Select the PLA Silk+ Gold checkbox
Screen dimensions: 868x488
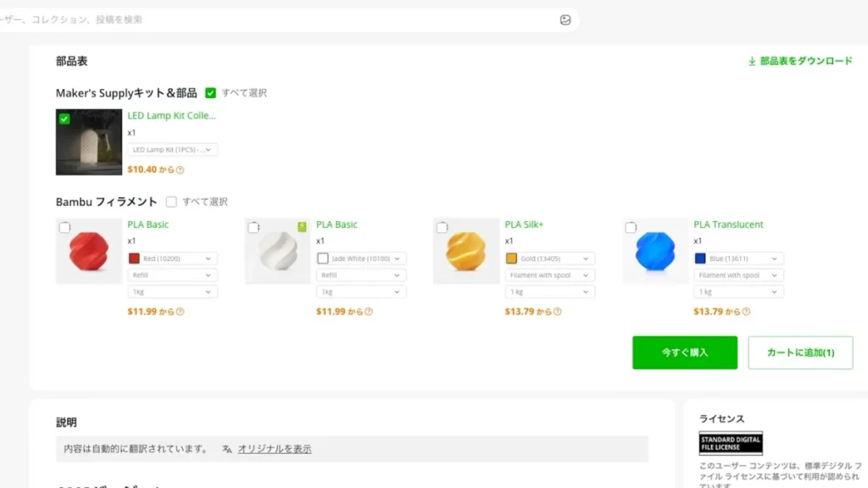click(x=442, y=227)
